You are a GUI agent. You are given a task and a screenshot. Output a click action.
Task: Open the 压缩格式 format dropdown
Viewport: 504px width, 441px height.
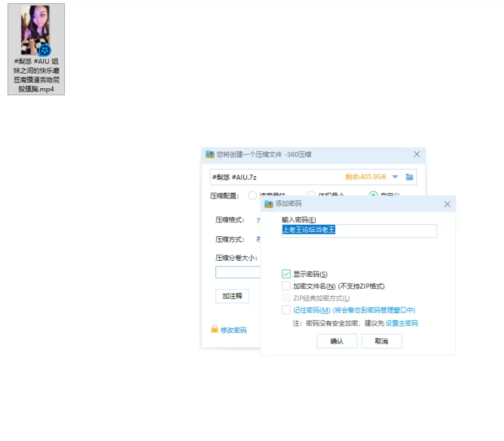(x=258, y=220)
